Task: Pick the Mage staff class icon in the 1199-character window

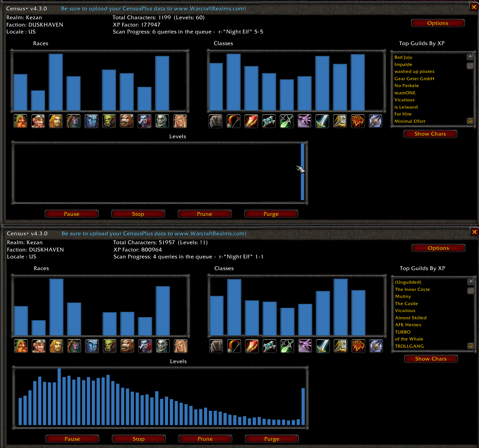Action: click(251, 121)
